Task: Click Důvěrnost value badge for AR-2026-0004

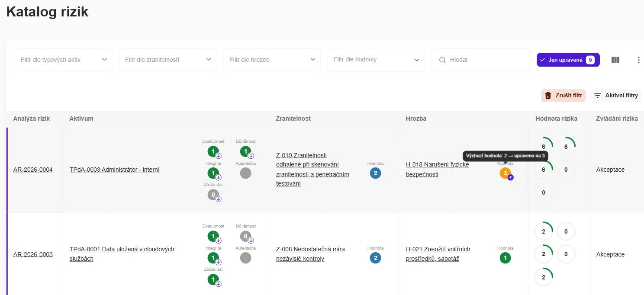Action: (x=245, y=151)
